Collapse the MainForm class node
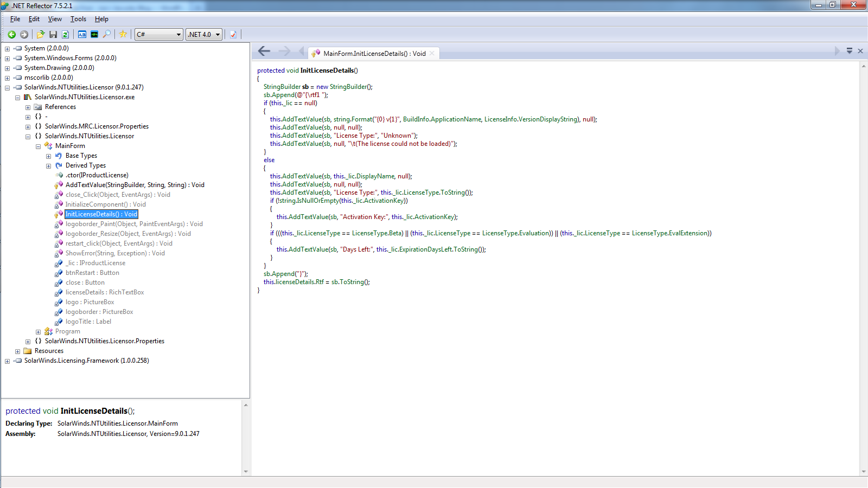The height and width of the screenshot is (488, 868). tap(38, 146)
